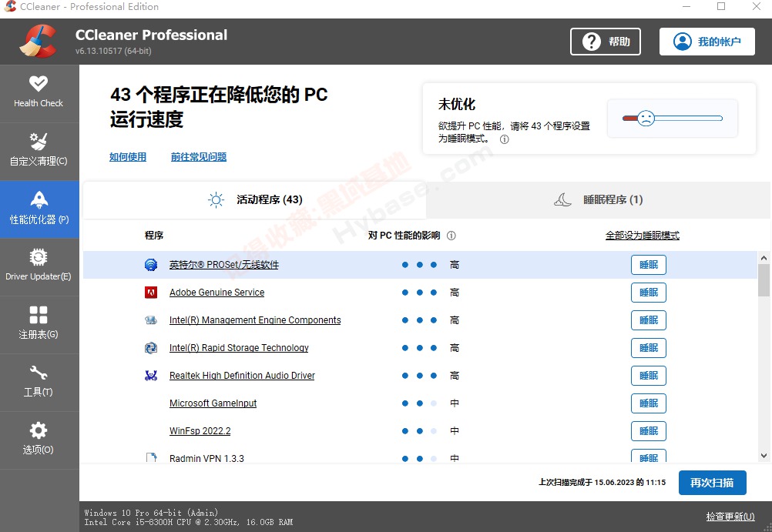Click Intel Management Engine Components icon
The image size is (772, 532).
tap(151, 320)
